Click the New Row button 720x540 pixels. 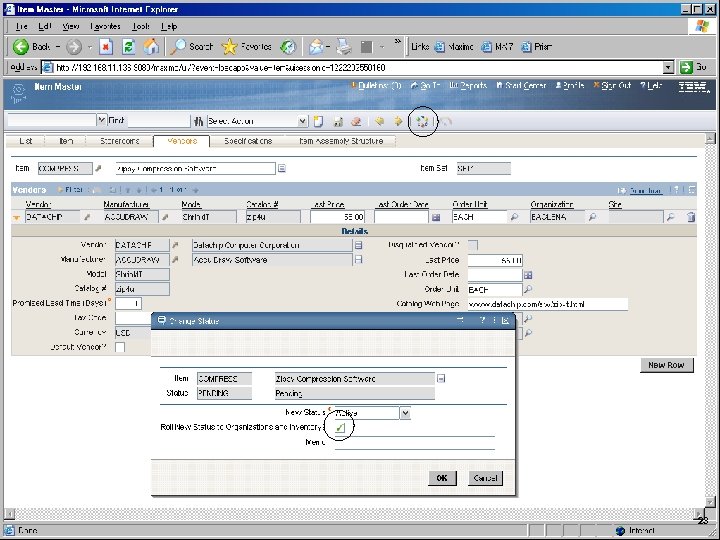(x=666, y=365)
